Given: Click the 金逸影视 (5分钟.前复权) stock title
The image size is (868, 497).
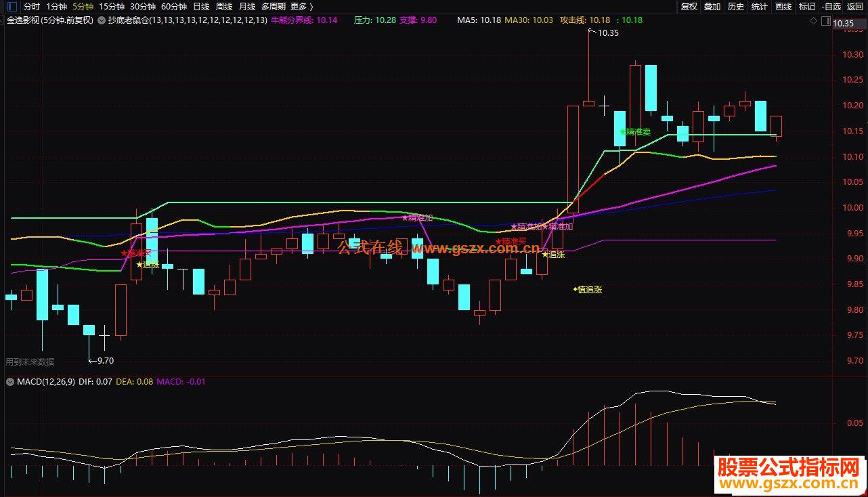Looking at the screenshot, I should pos(49,20).
